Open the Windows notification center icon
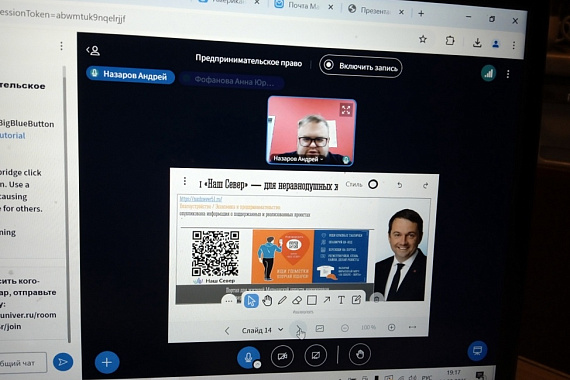The height and width of the screenshot is (380, 570). [x=480, y=375]
